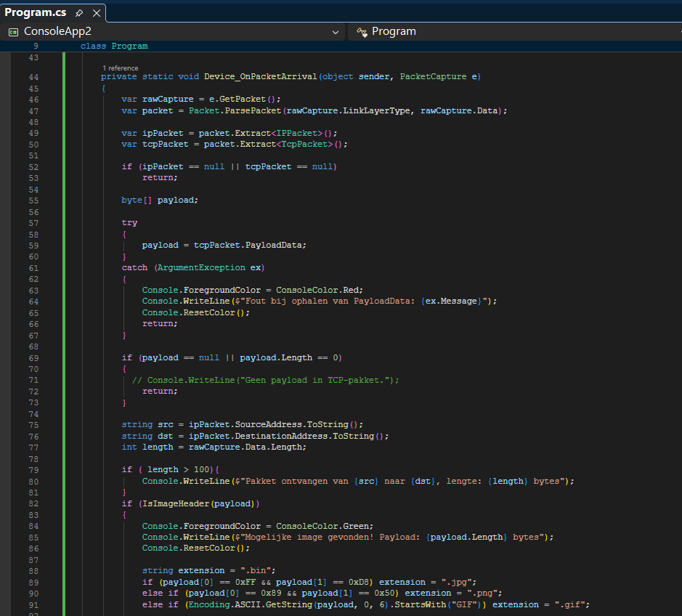Open the ConsoleApp2 project dropdown
This screenshot has width=682, height=616.
click(x=336, y=32)
